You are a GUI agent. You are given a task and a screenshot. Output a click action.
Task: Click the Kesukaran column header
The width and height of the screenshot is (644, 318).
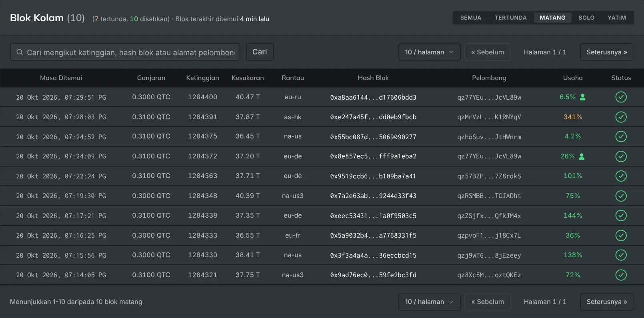[248, 78]
